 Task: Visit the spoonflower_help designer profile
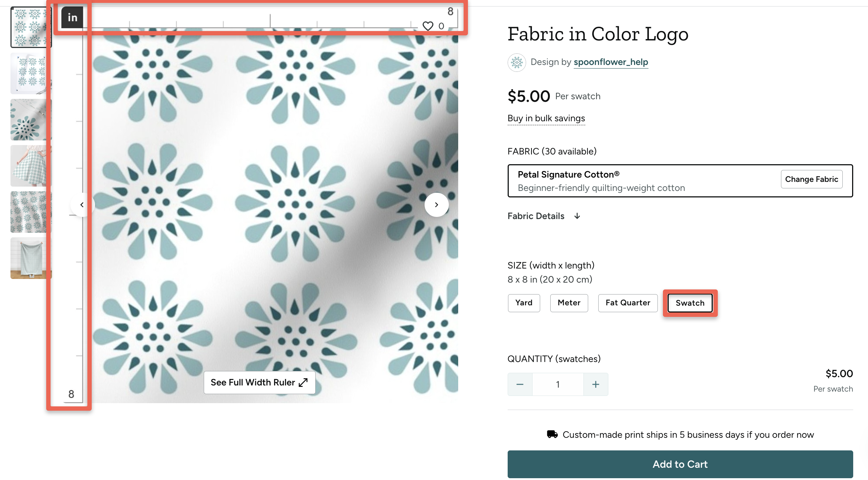[611, 62]
